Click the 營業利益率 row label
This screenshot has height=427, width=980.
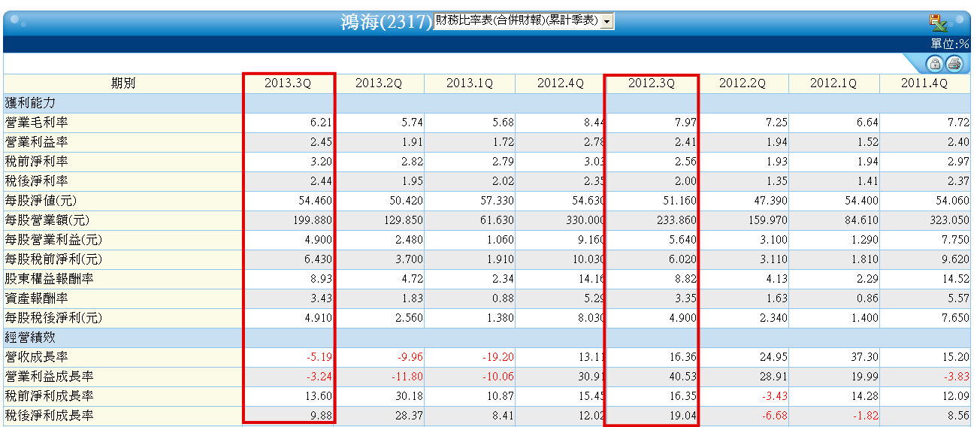pos(37,141)
